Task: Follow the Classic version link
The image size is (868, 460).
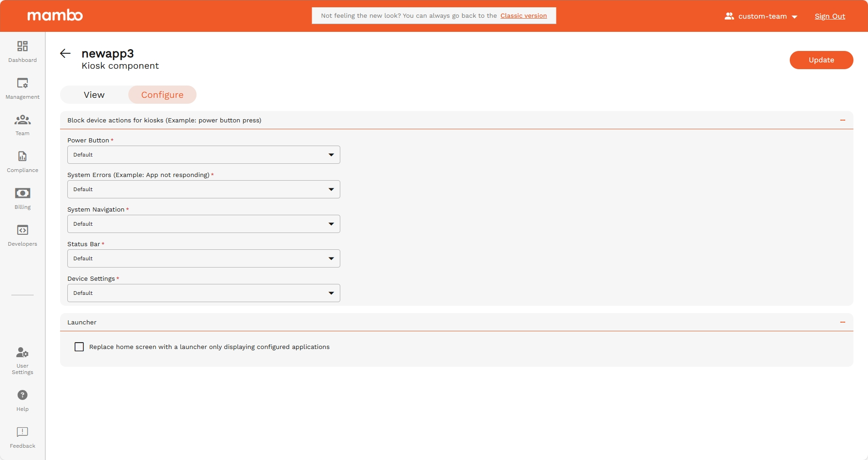Action: [524, 15]
